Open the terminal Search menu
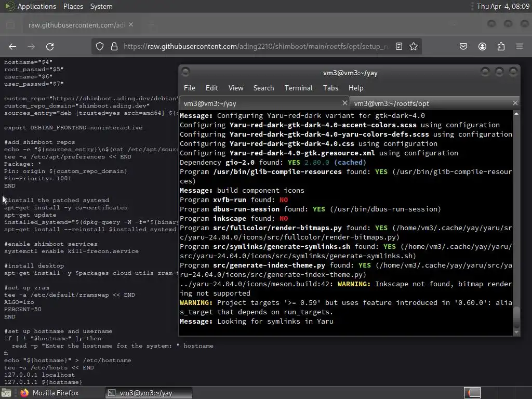532x399 pixels. coord(263,88)
